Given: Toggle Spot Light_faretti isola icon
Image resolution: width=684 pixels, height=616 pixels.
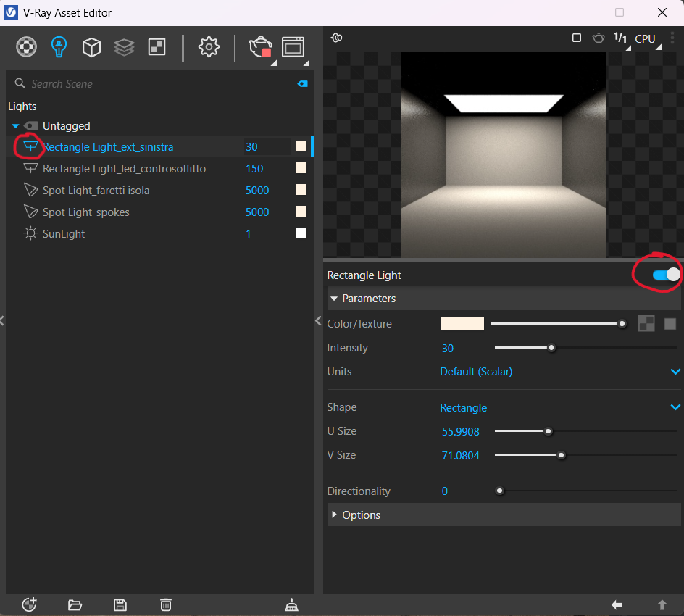Looking at the screenshot, I should [x=30, y=190].
